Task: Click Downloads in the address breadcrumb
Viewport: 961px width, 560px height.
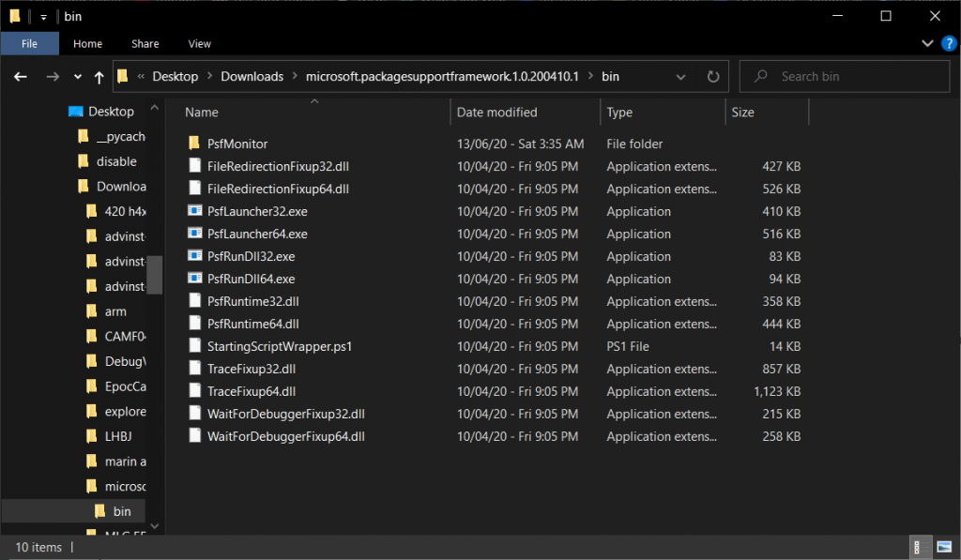Action: pos(252,77)
